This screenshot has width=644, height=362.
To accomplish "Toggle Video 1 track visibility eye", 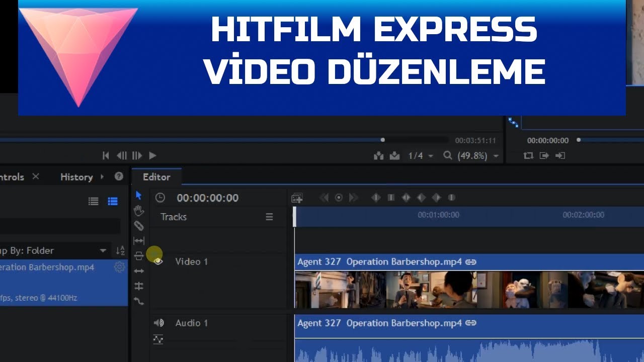I will 158,261.
